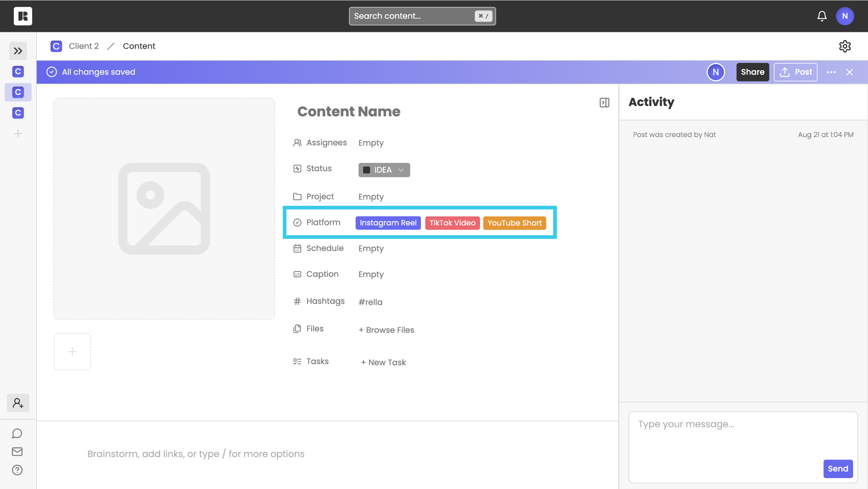Select the Instagram Reel platform tag
The image size is (868, 489).
pyautogui.click(x=388, y=223)
